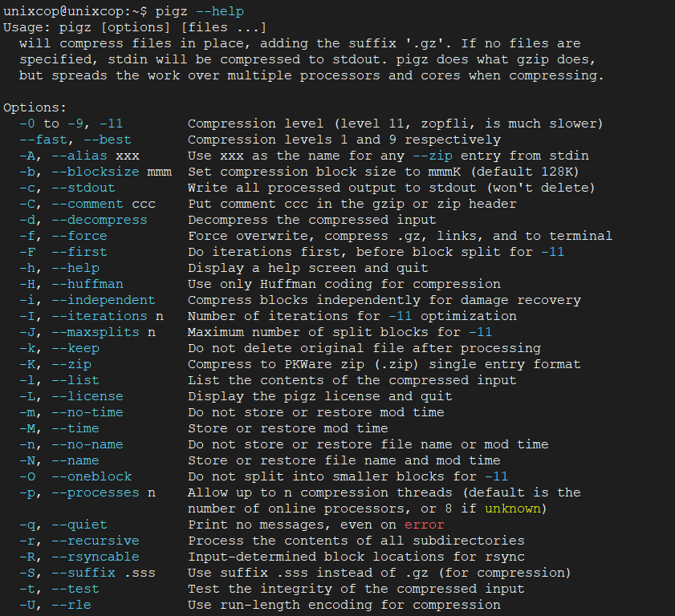The image size is (675, 616).
Task: Click the 'Usage: pigz [options] [files ...]' line
Action: [x=135, y=27]
